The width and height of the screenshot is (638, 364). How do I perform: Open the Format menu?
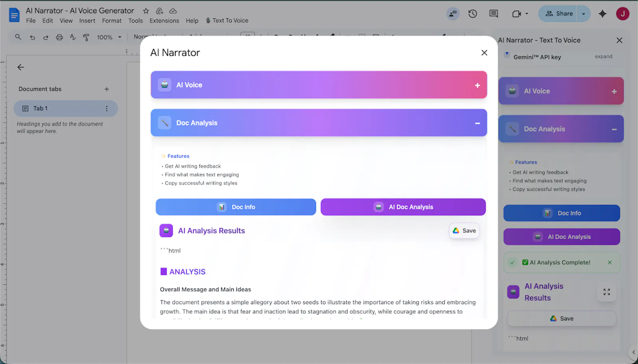coord(112,21)
